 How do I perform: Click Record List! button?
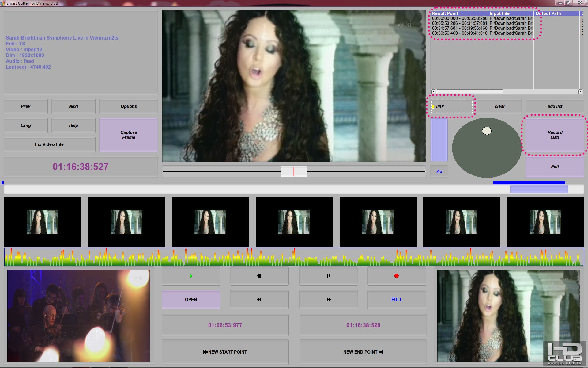coord(555,135)
